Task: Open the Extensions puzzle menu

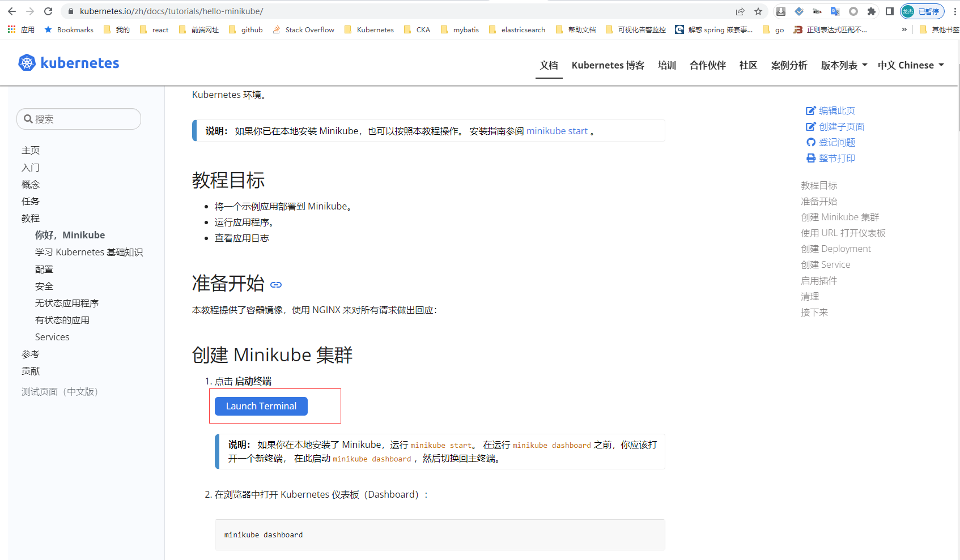Action: coord(872,11)
